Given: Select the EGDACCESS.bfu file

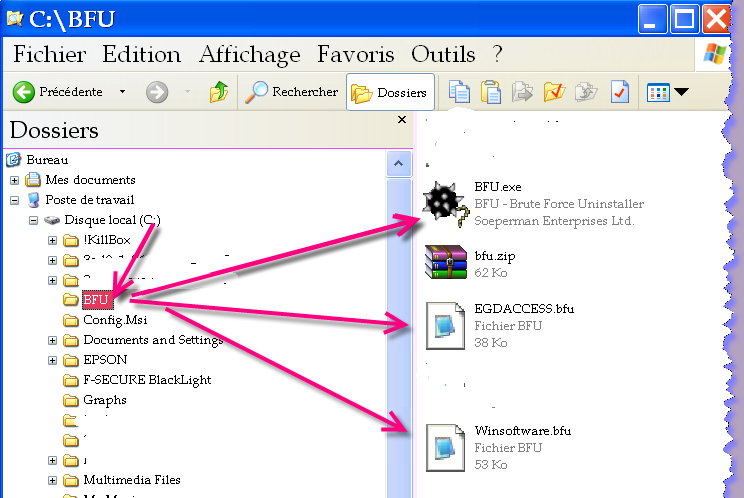Looking at the screenshot, I should coord(445,325).
